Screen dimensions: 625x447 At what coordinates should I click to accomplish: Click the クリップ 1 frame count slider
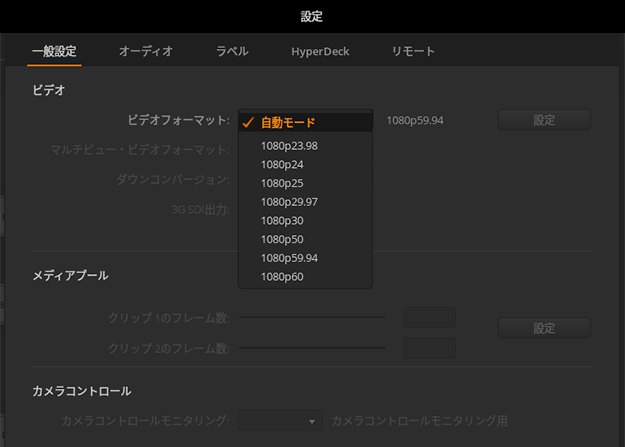click(310, 318)
